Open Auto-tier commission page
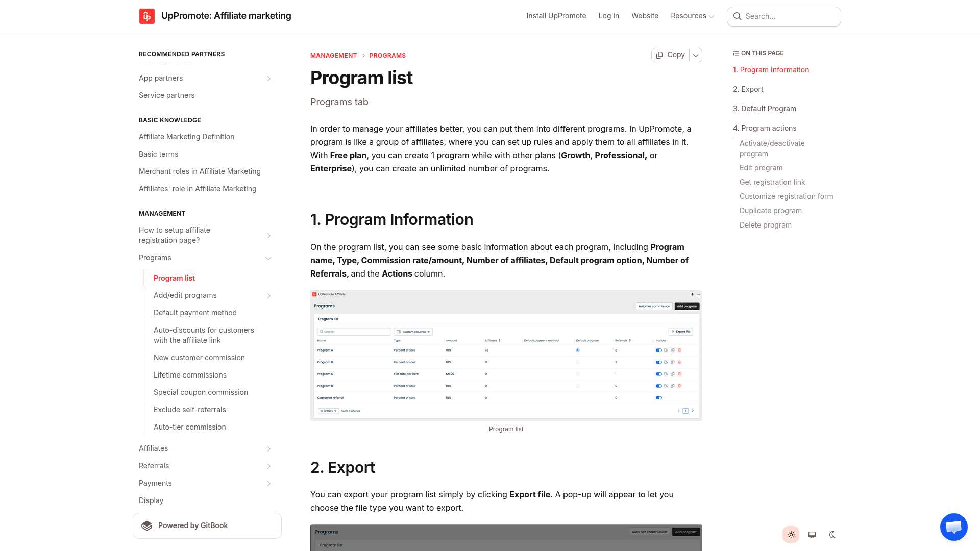Viewport: 980px width, 551px height. (189, 427)
